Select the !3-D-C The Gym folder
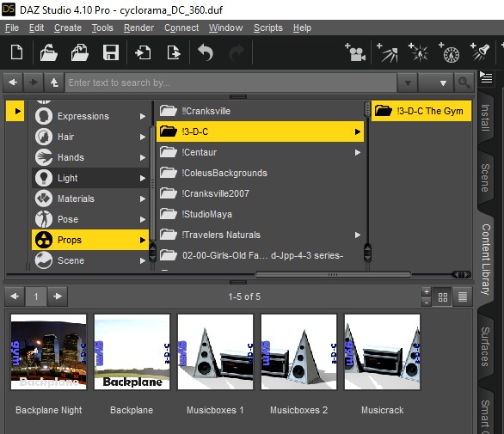 coord(421,111)
